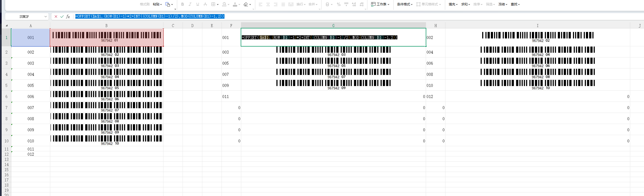
Task: Select column I header
Action: click(x=538, y=26)
